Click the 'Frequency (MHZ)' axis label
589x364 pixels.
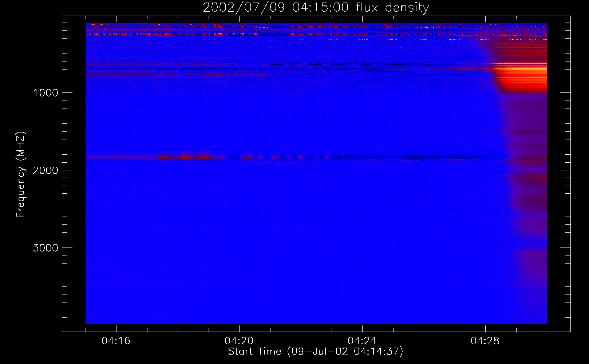point(21,175)
